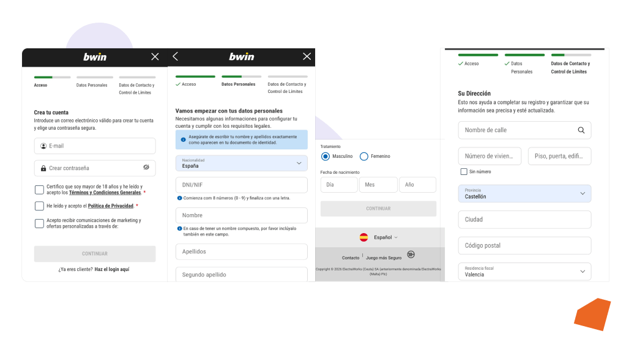Focus the Nombre input field
The width and height of the screenshot is (618, 364).
click(241, 215)
